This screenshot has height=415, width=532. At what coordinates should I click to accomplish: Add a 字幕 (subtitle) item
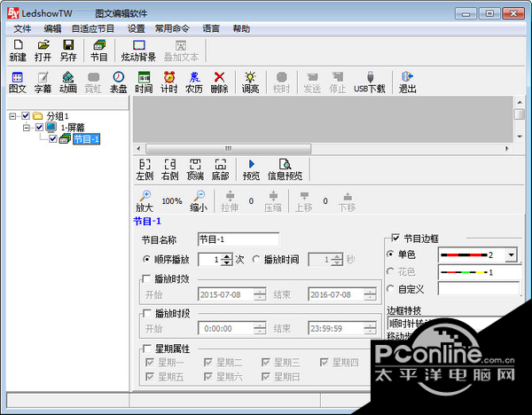click(43, 82)
